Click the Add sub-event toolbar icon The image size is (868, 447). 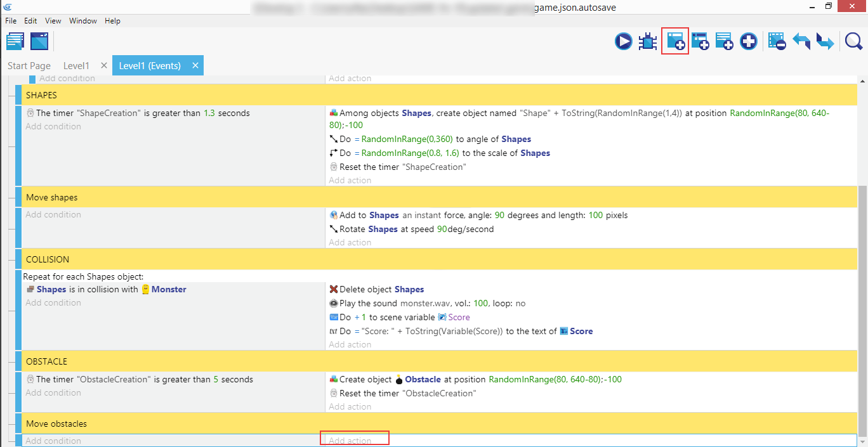700,42
